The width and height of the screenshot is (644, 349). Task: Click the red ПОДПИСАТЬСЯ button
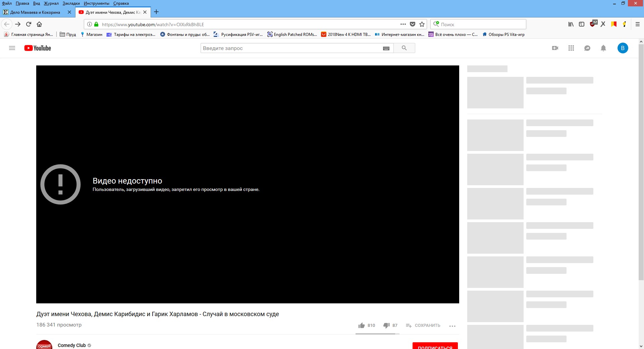point(435,346)
